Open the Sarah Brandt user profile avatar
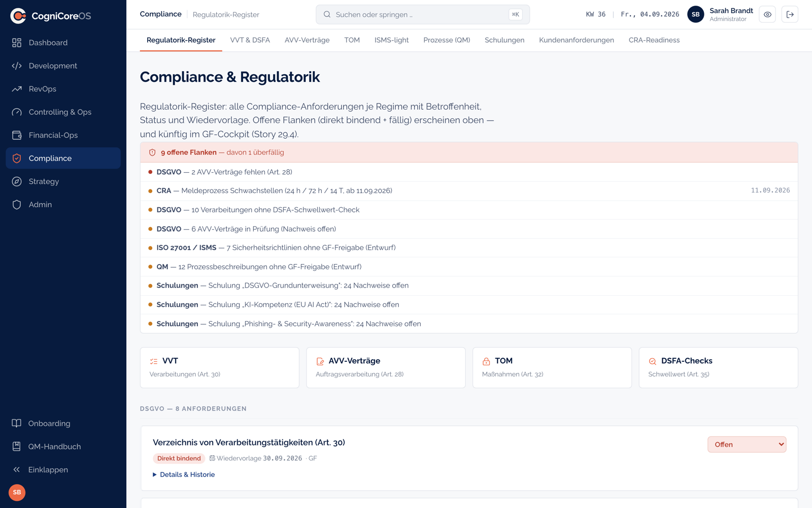The width and height of the screenshot is (812, 508). pyautogui.click(x=695, y=15)
